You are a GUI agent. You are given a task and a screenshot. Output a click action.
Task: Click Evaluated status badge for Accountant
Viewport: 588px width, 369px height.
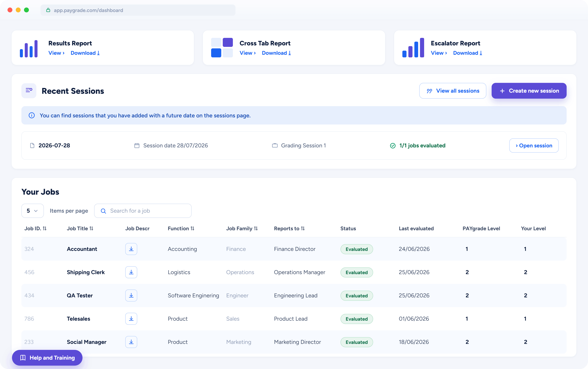click(x=356, y=249)
